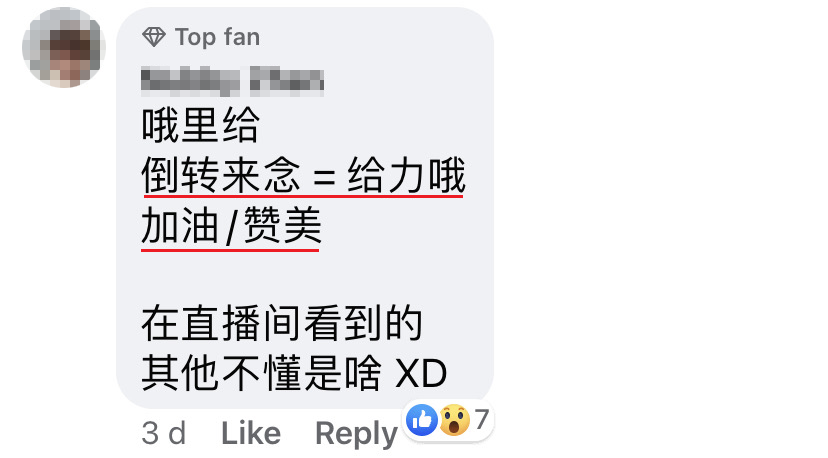Click the comment text 哦里给
Screen dimensions: 828x458
tap(201, 125)
